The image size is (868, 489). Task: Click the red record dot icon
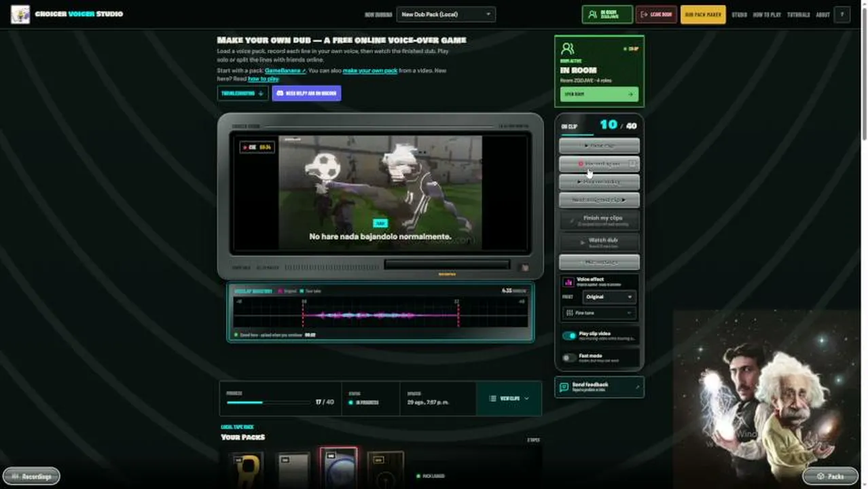pos(581,164)
